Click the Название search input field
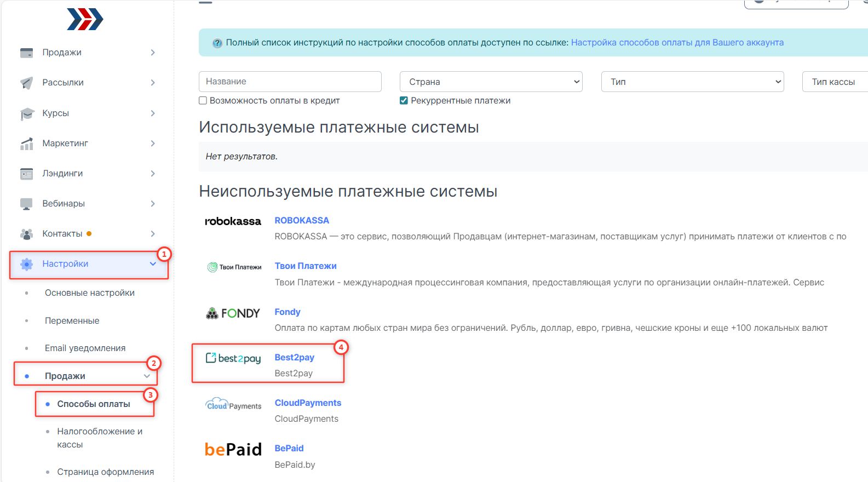The width and height of the screenshot is (868, 482). coord(290,82)
